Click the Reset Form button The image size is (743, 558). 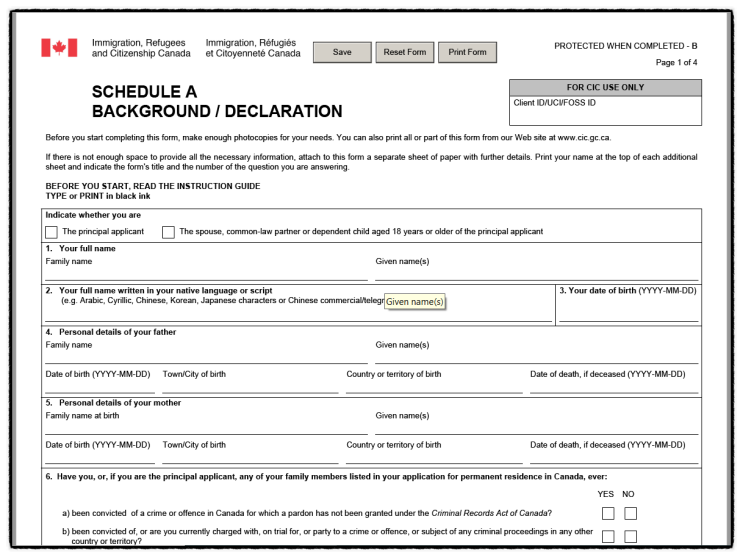point(405,52)
